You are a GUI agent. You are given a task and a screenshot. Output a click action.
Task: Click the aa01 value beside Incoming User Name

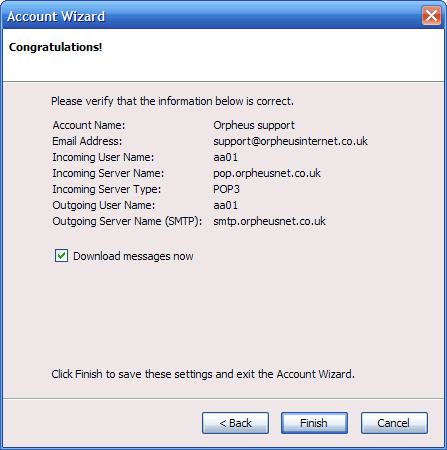(226, 157)
